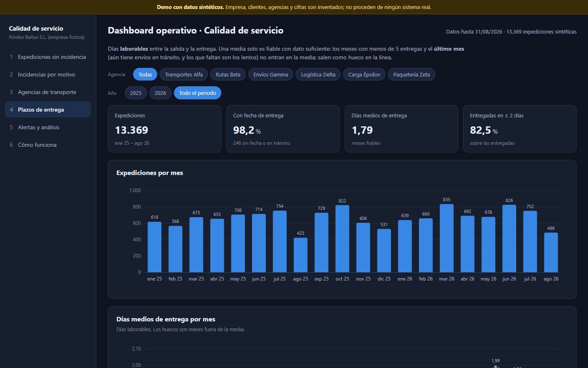Screen dimensions: 588x368
Task: Select the Todas agency filter chip
Action: pos(145,74)
